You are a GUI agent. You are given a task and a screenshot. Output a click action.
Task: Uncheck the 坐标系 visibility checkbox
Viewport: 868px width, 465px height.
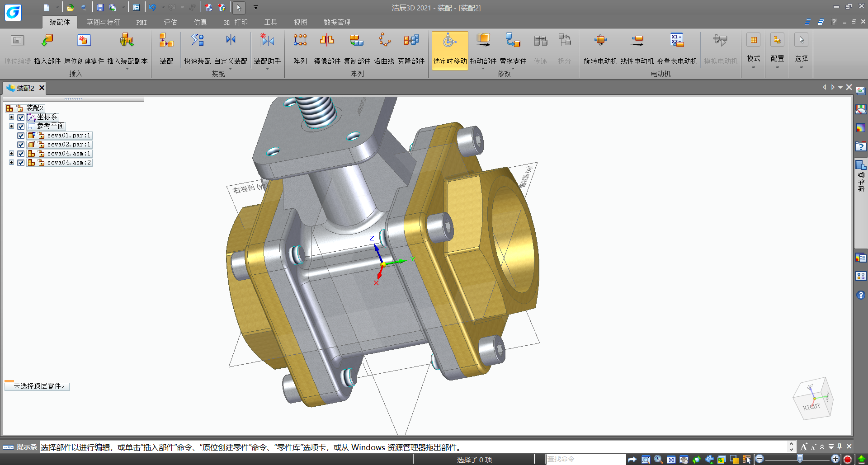pyautogui.click(x=21, y=117)
